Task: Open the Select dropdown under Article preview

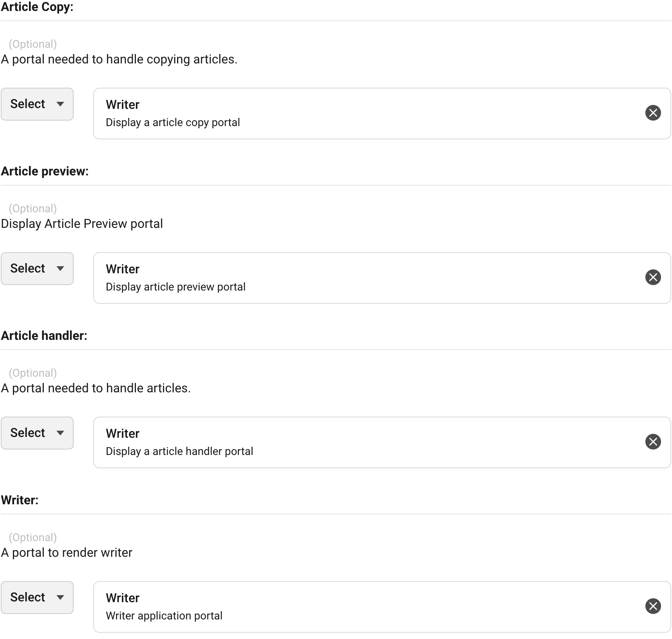Action: pos(37,269)
